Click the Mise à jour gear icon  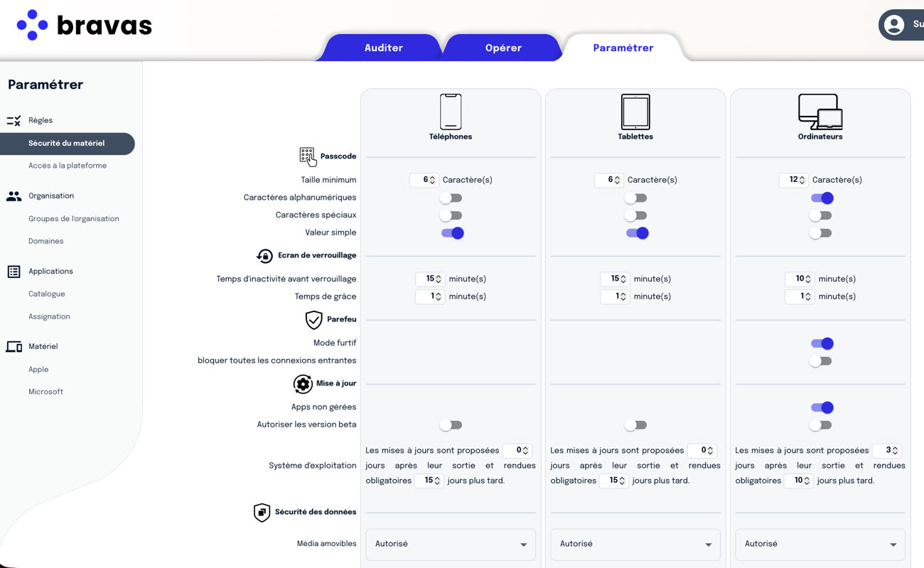click(x=303, y=384)
